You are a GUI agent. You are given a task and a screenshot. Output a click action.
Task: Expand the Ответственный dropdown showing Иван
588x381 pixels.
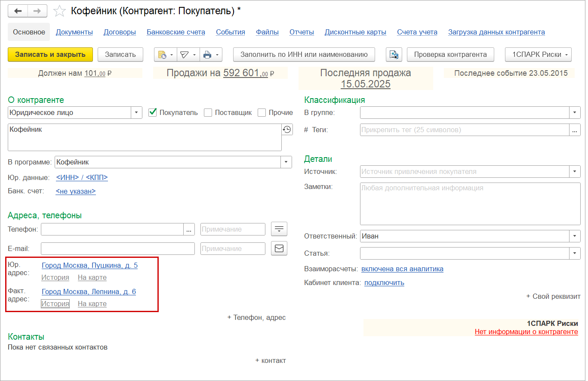pyautogui.click(x=575, y=236)
